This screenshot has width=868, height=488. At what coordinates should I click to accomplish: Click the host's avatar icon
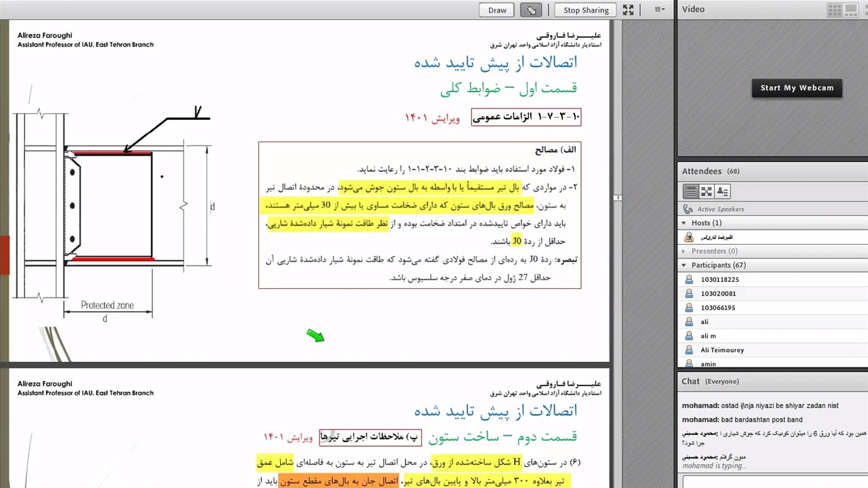click(x=689, y=237)
